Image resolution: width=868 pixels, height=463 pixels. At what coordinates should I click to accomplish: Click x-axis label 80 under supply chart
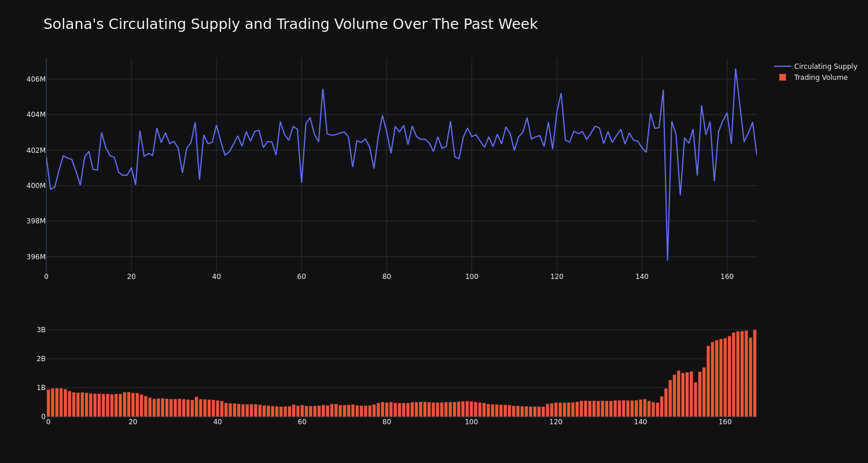[x=387, y=277]
